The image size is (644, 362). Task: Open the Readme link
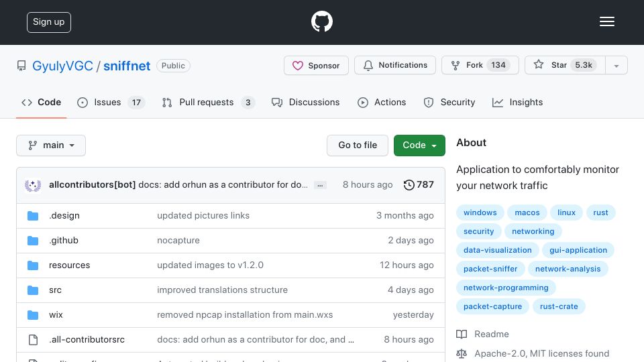point(482,334)
